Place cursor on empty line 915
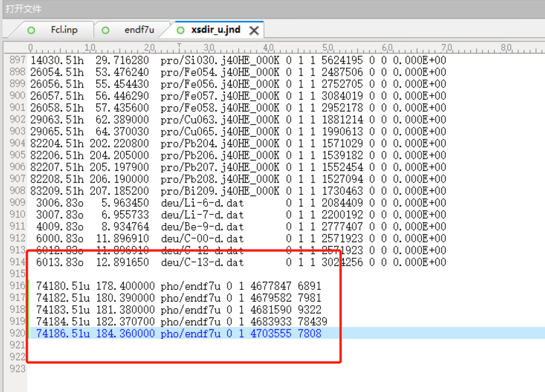545x392 pixels. pos(178,274)
